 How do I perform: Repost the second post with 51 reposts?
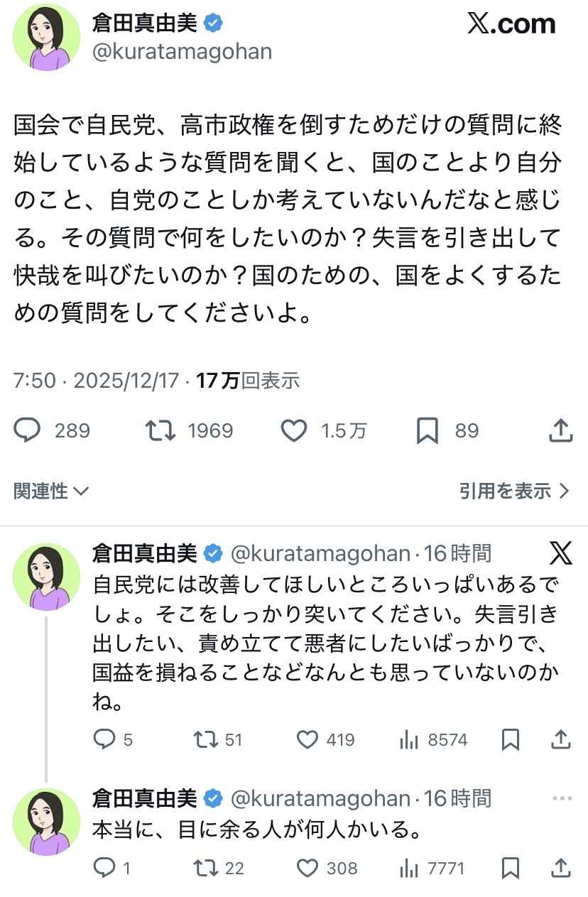(205, 740)
